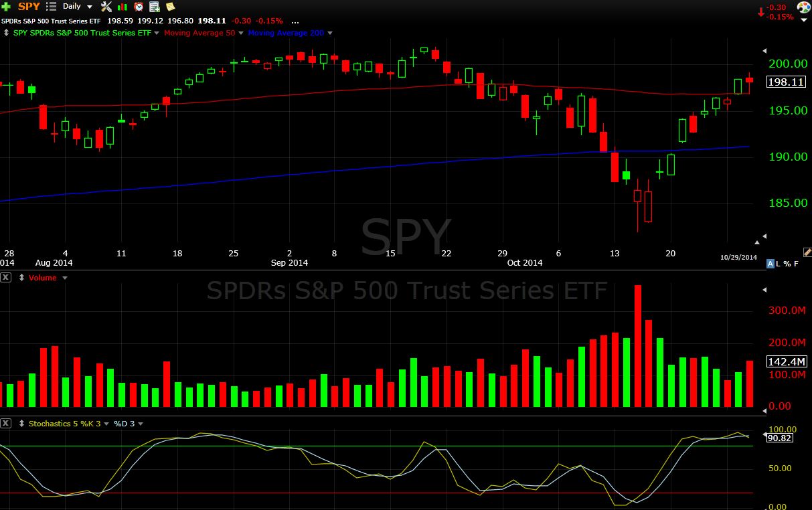This screenshot has height=510, width=812.
Task: Open the wrench and screwdriver tools icon
Action: tap(106, 6)
